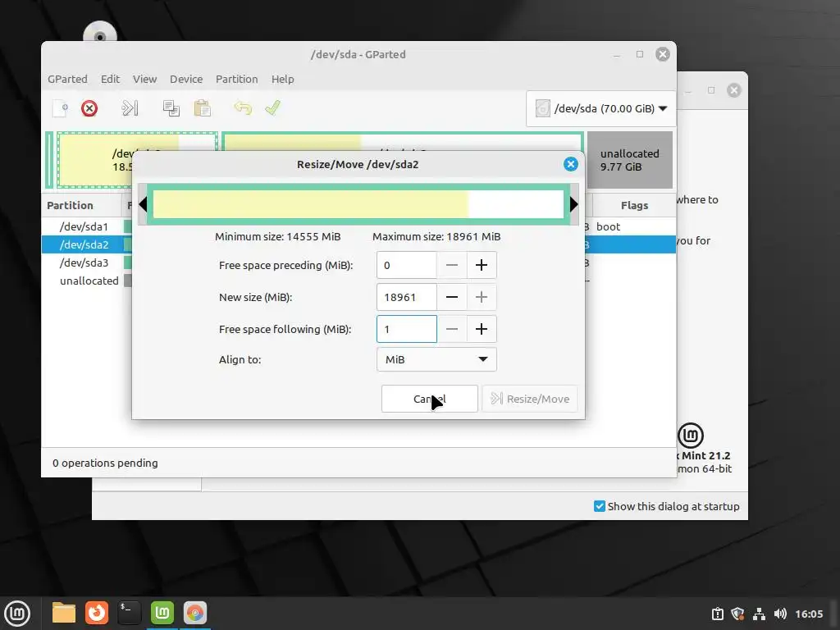Click the Linux Mint logo in welcome window
Image resolution: width=840 pixels, height=630 pixels.
click(x=691, y=436)
